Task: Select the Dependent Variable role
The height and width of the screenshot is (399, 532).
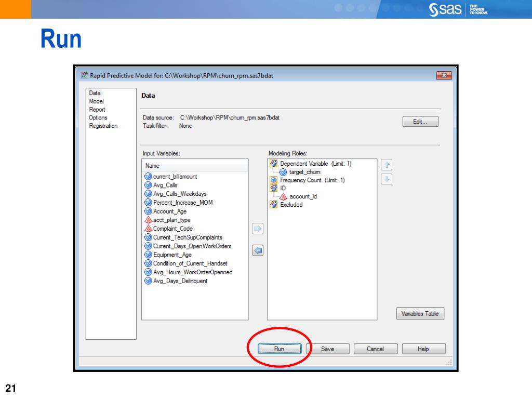Action: [x=316, y=164]
